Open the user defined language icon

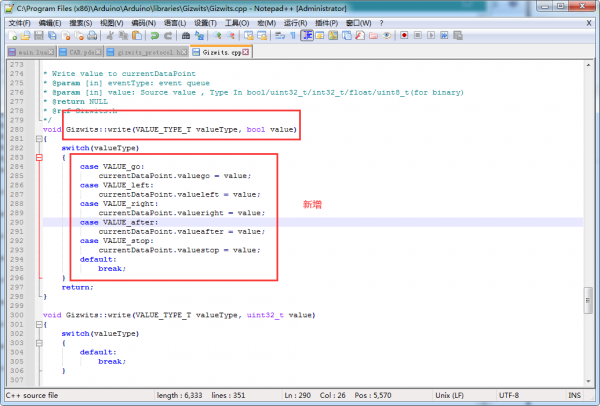(320, 36)
